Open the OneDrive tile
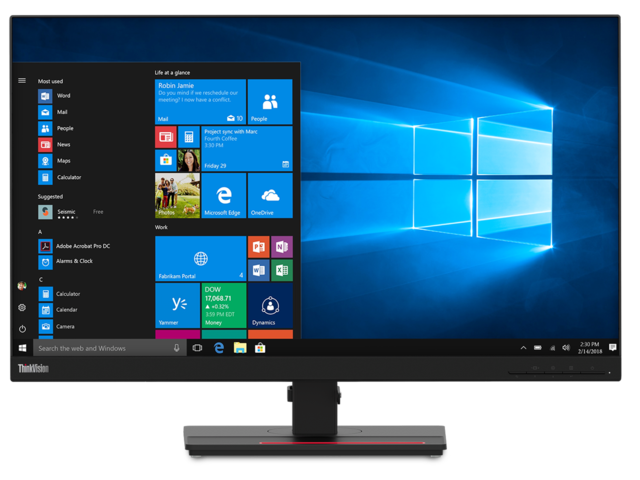Screen dimensions: 640x480 click(269, 195)
